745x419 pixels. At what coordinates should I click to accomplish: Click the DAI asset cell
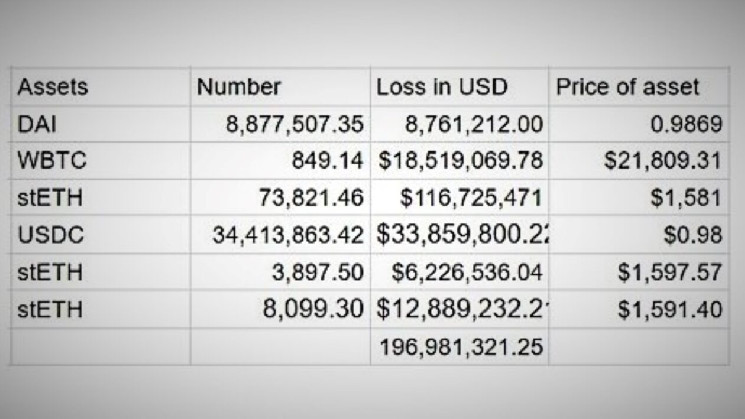tap(100, 124)
